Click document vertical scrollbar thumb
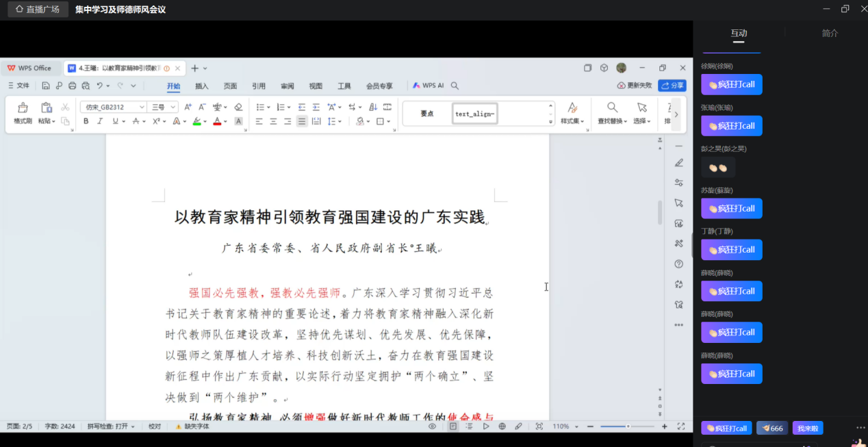Screen dimensions: 868x447 point(660,213)
